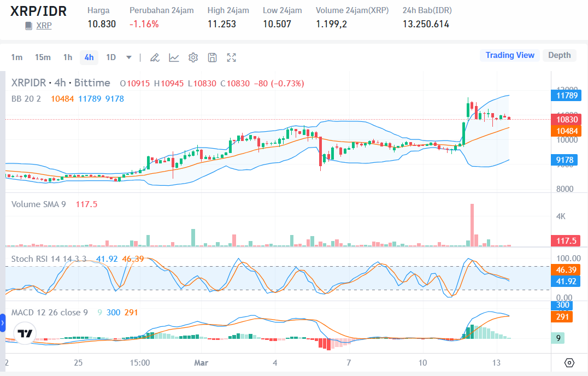Click the TradingView logo badge
The height and width of the screenshot is (376, 588).
(25, 333)
